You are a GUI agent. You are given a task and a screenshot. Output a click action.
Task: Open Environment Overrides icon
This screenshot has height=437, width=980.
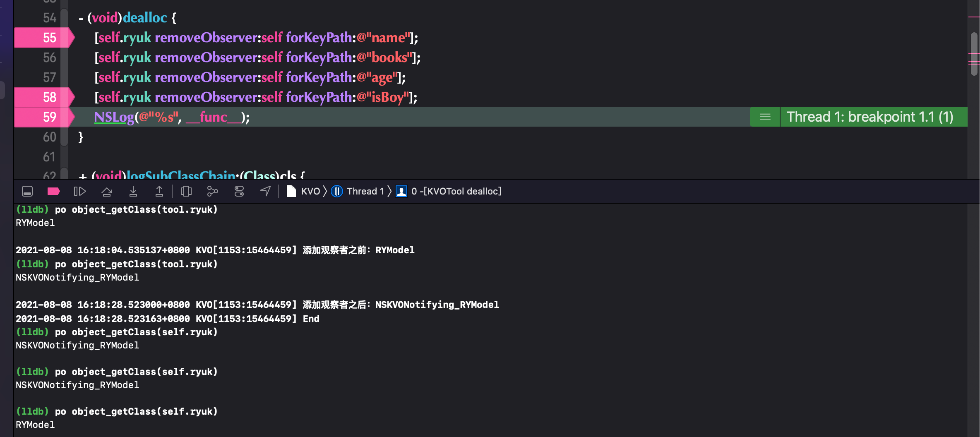point(239,191)
